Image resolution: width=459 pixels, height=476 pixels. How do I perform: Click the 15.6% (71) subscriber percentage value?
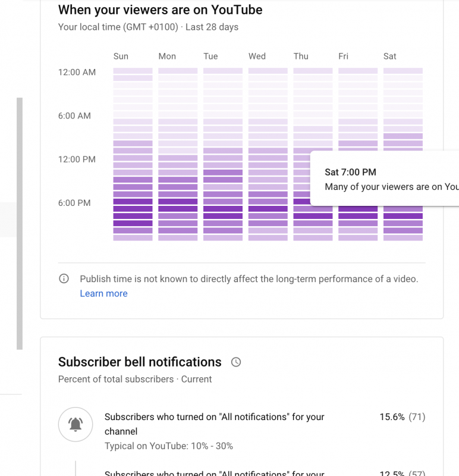pyautogui.click(x=402, y=417)
